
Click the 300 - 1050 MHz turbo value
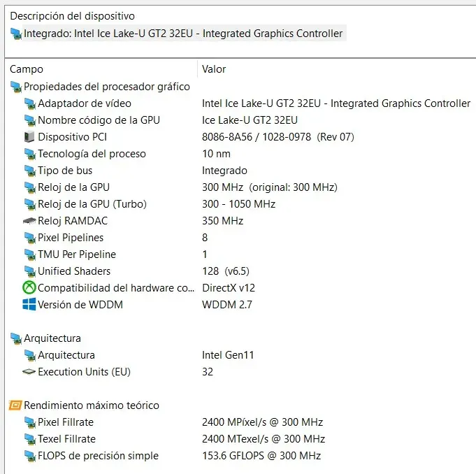(x=238, y=204)
